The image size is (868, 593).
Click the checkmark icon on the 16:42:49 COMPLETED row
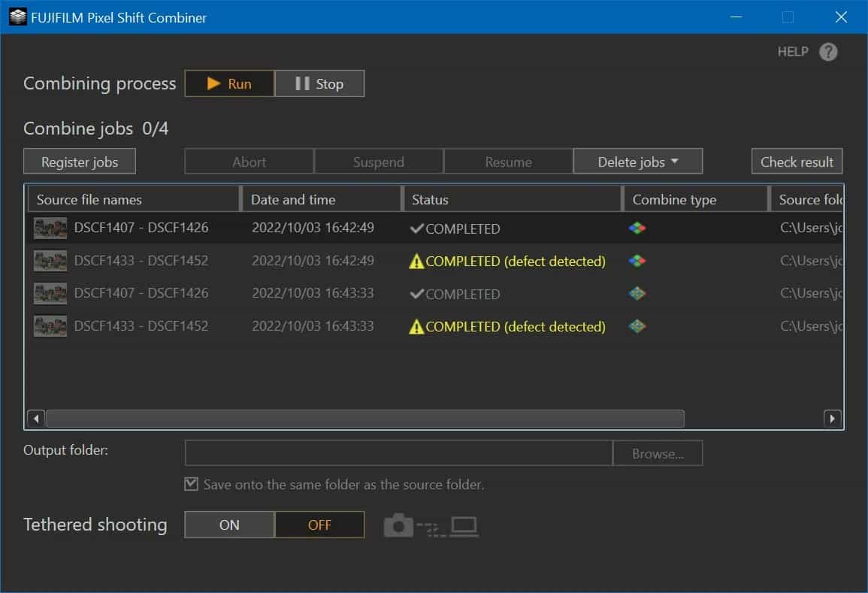(x=417, y=228)
